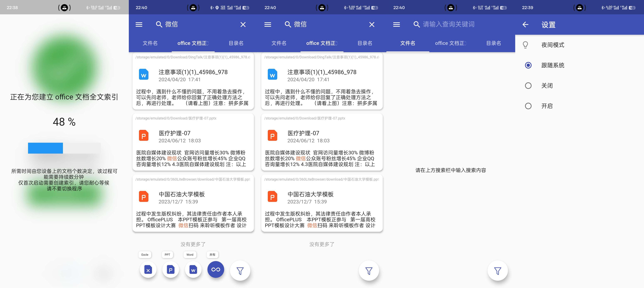
Task: Expand filter funnel on empty search screen
Action: [498, 271]
